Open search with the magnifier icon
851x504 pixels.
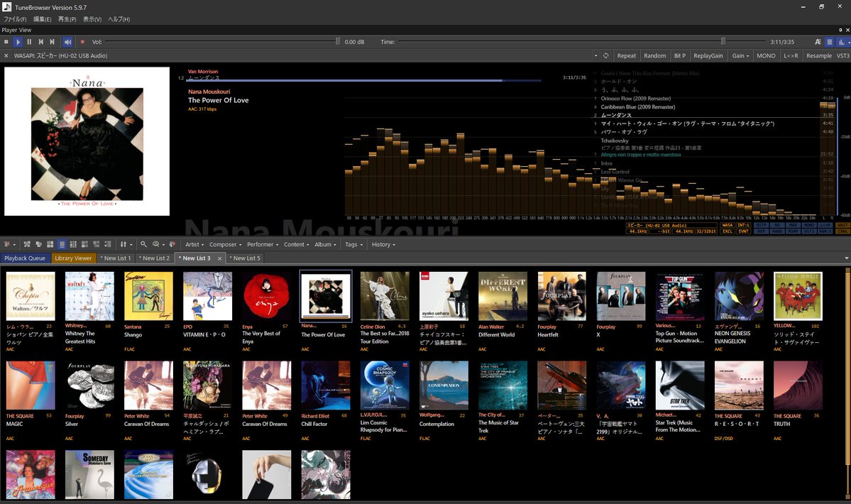tap(143, 245)
